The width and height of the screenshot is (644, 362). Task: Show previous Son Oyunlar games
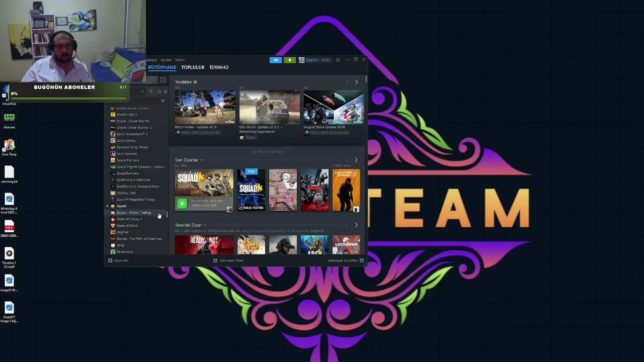347,160
